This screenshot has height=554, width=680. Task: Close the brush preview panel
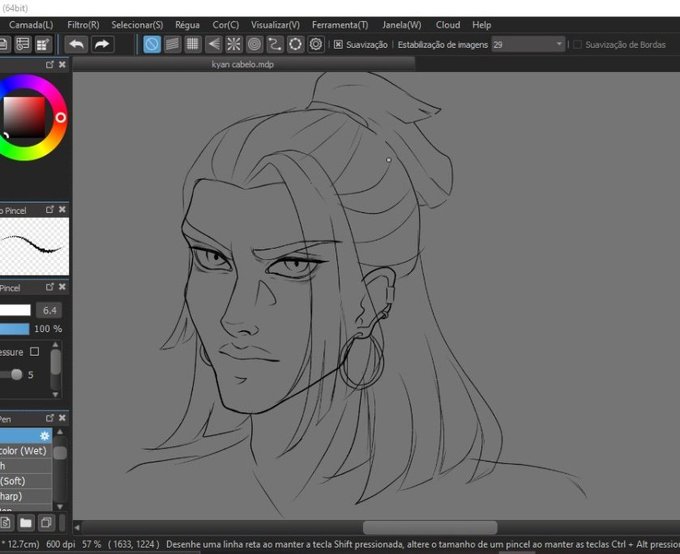point(62,210)
